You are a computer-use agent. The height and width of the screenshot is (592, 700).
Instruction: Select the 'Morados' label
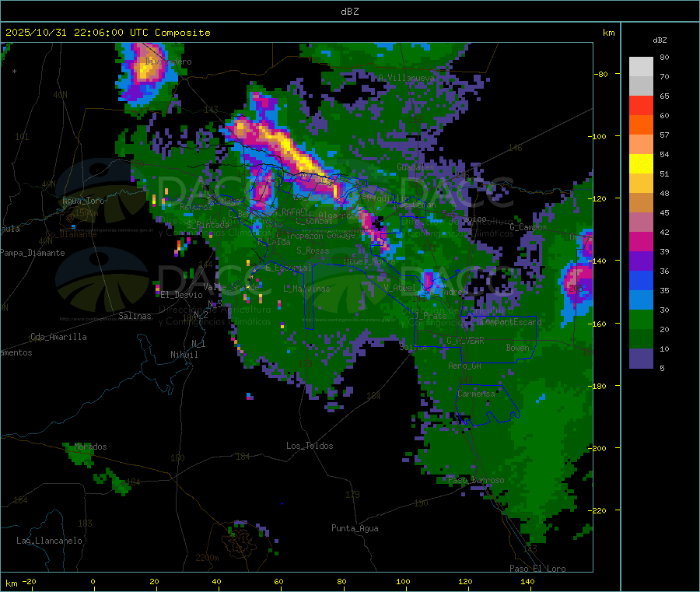[x=91, y=447]
